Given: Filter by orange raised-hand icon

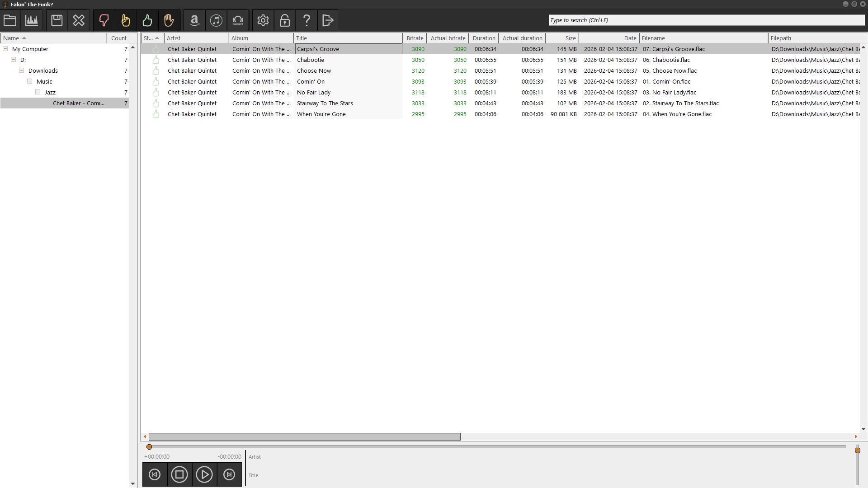Looking at the screenshot, I should click(169, 20).
